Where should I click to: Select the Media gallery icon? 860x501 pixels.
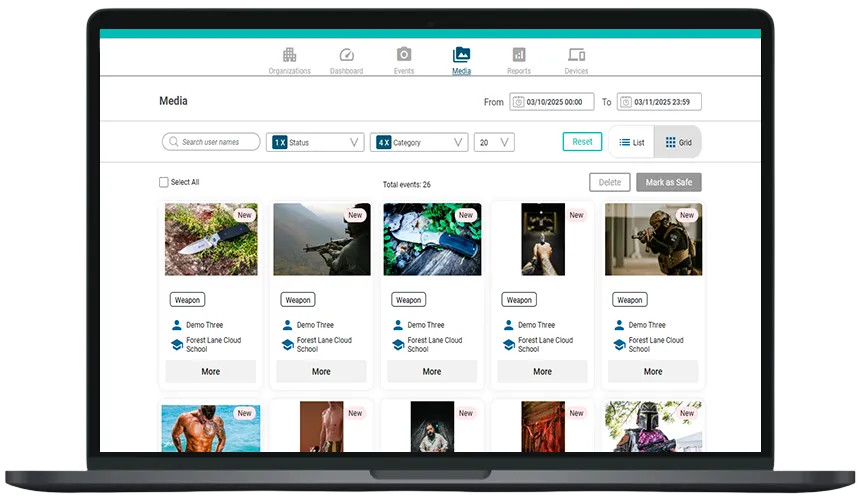461,54
